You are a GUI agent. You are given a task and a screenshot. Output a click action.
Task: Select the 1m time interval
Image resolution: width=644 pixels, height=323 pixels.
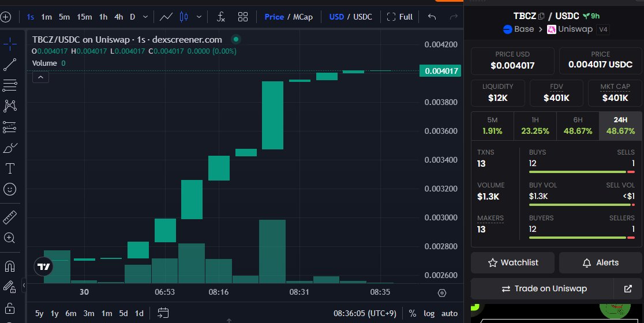click(46, 17)
